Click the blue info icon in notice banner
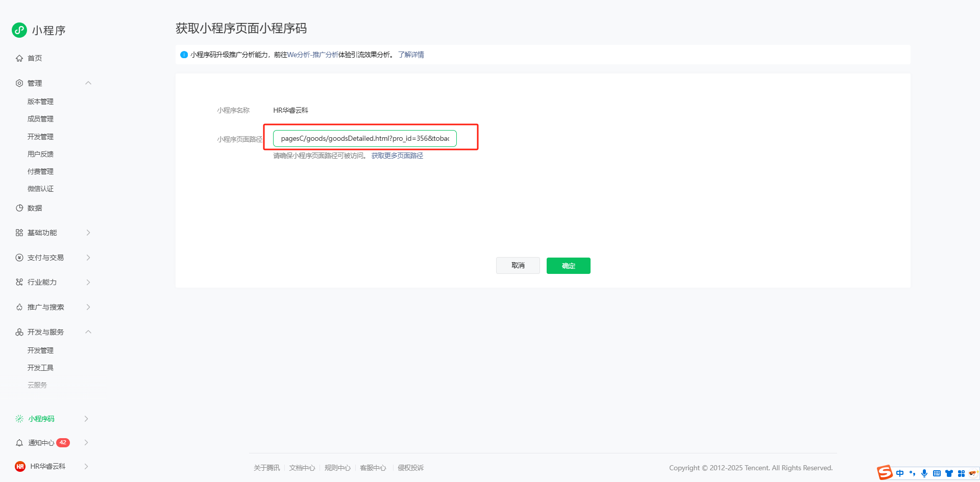980x482 pixels. 184,55
